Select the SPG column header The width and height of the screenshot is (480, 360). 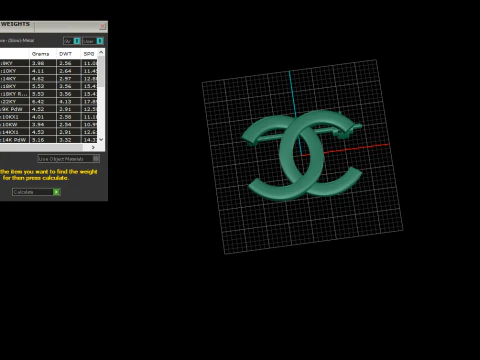pyautogui.click(x=89, y=54)
